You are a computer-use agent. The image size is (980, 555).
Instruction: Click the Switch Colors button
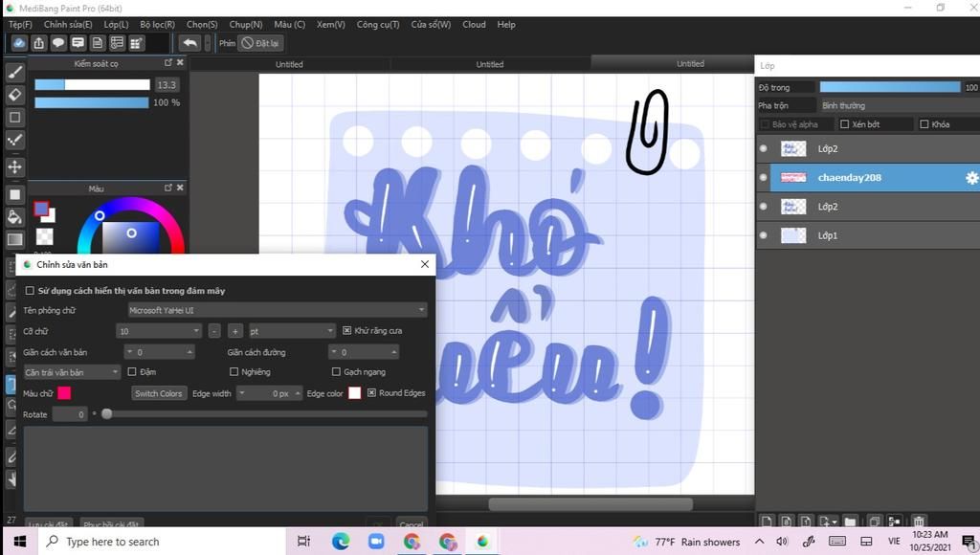tap(158, 393)
